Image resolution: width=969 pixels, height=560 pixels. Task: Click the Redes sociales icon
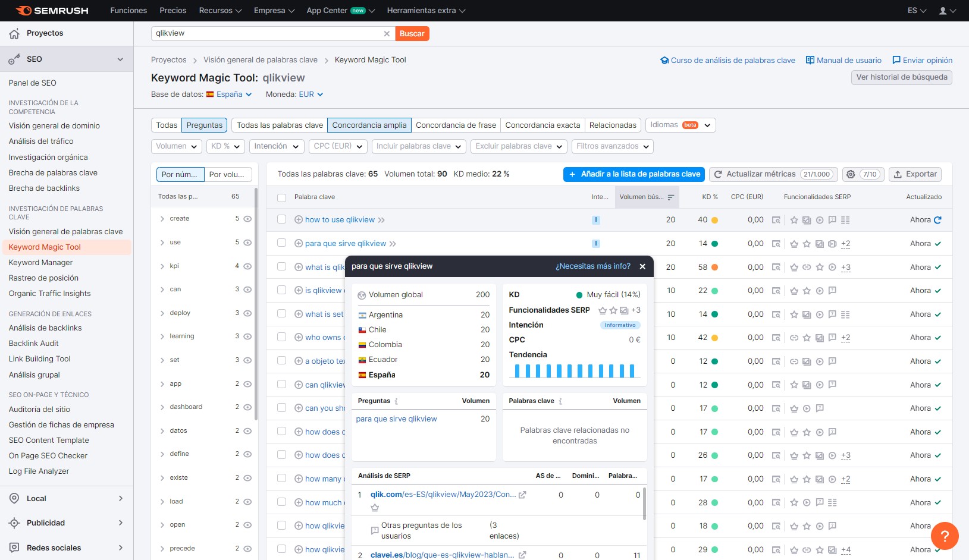pos(14,548)
